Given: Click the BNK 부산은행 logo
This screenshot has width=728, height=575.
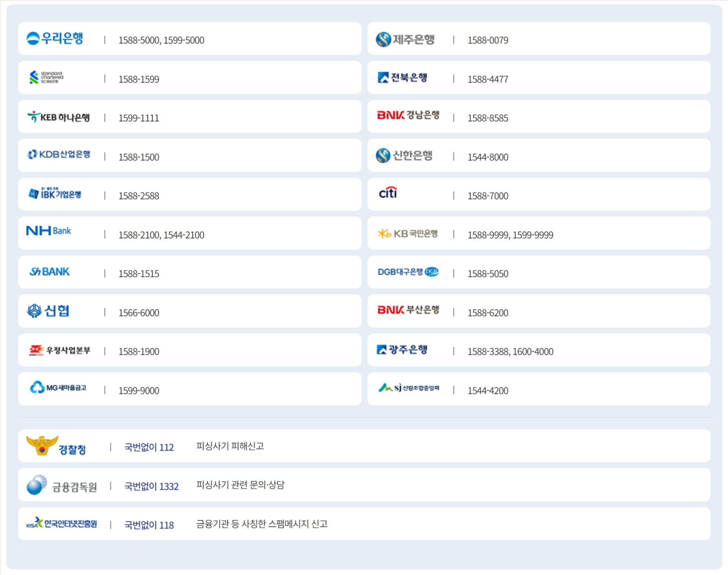Looking at the screenshot, I should point(408,310).
